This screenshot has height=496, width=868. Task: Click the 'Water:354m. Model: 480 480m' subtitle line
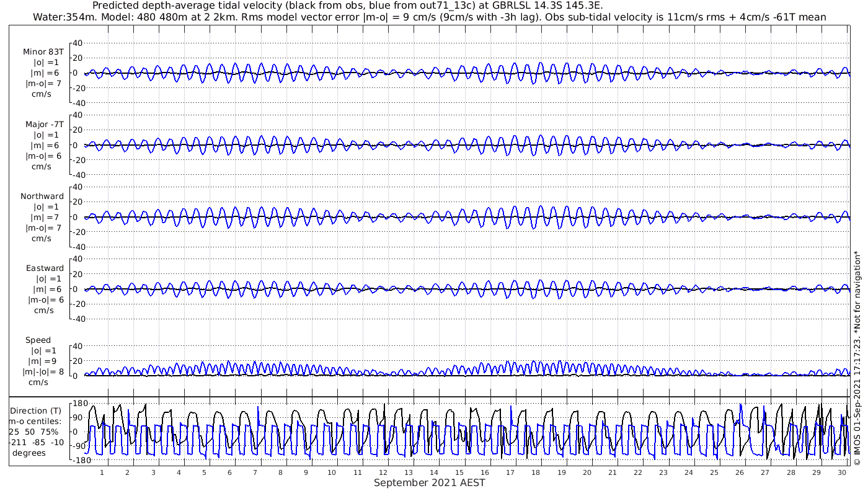pos(429,17)
